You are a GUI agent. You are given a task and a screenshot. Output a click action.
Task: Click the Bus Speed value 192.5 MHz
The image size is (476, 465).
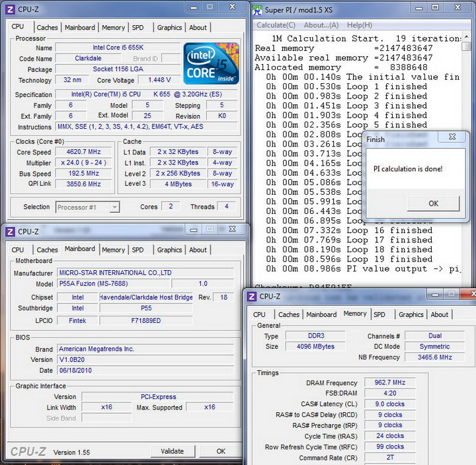click(83, 174)
